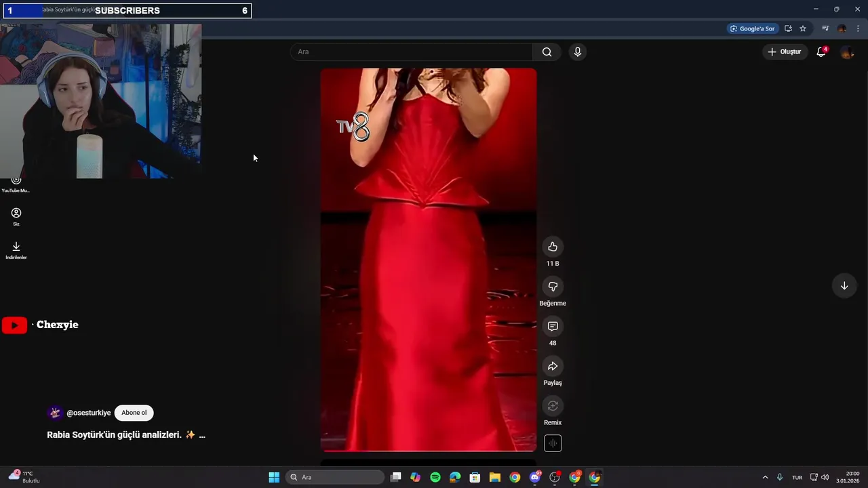
Task: Click the Beğenme dislike icon
Action: pos(553,287)
